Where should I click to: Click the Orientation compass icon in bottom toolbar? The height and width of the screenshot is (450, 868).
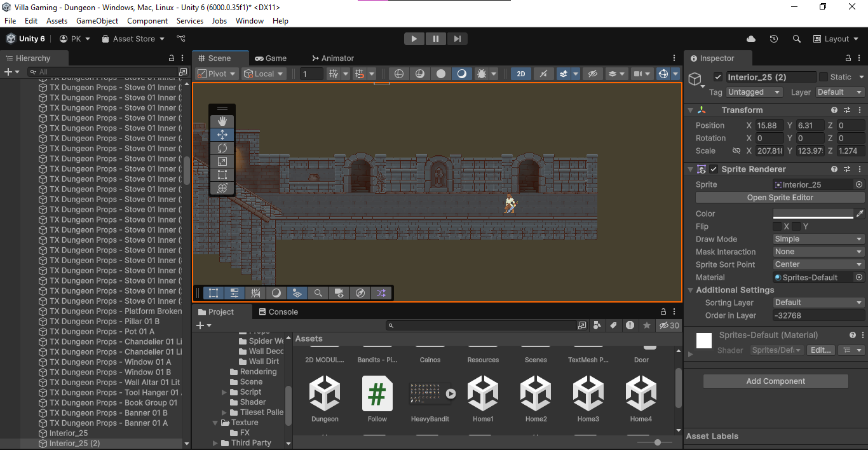pyautogui.click(x=360, y=293)
